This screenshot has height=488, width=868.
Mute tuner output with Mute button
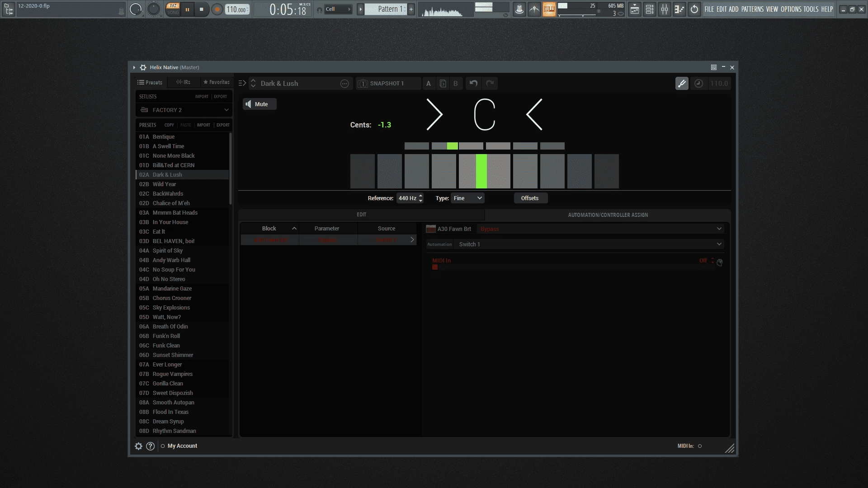(259, 104)
